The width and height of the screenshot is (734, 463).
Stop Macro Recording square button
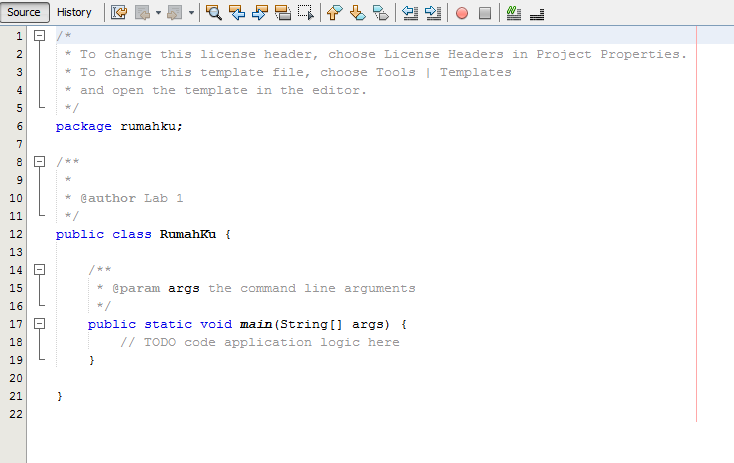[x=485, y=13]
